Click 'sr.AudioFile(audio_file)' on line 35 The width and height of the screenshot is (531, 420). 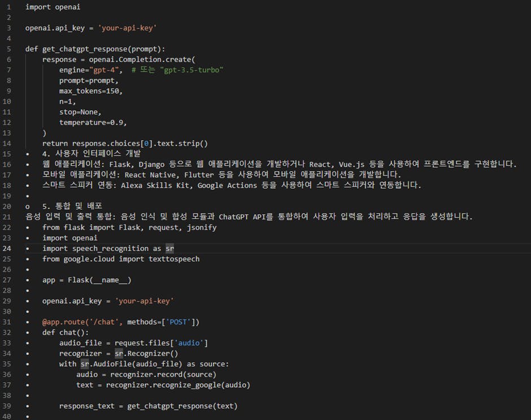(x=132, y=364)
